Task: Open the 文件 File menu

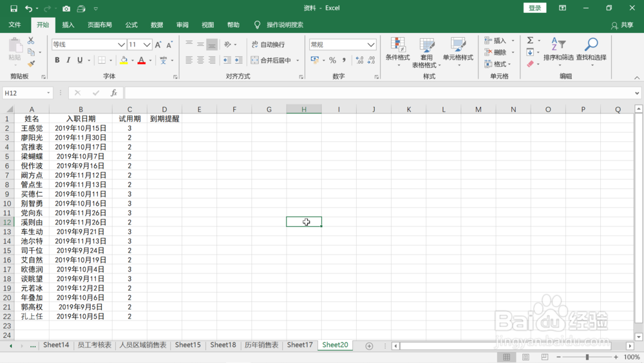Action: 15,25
